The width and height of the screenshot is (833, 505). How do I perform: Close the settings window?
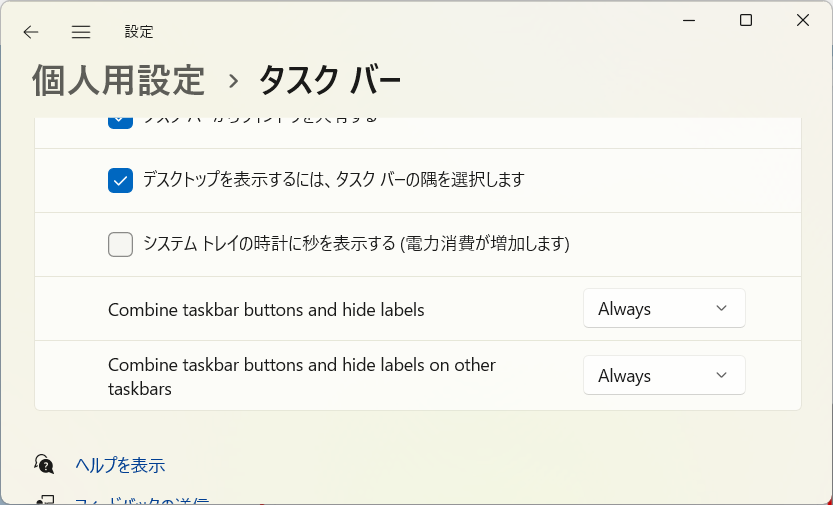coord(803,21)
